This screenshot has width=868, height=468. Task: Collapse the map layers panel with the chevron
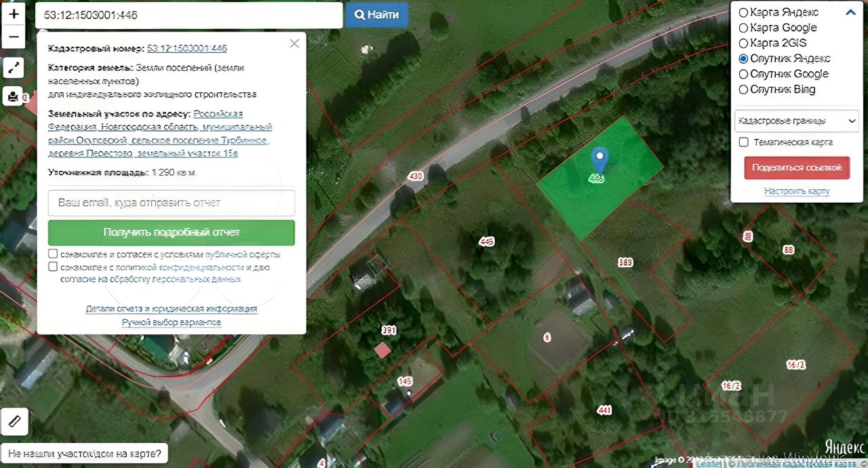pos(850,12)
